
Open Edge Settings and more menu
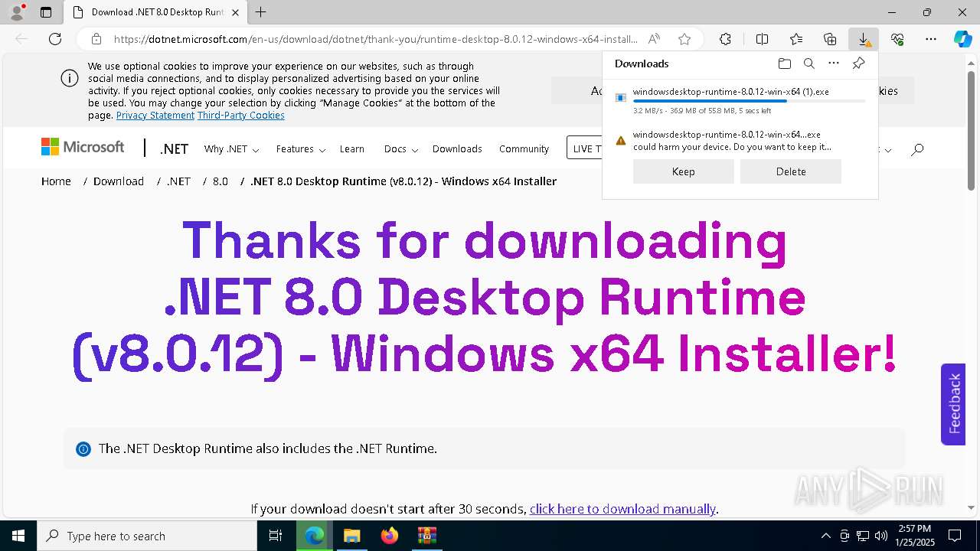coord(931,39)
